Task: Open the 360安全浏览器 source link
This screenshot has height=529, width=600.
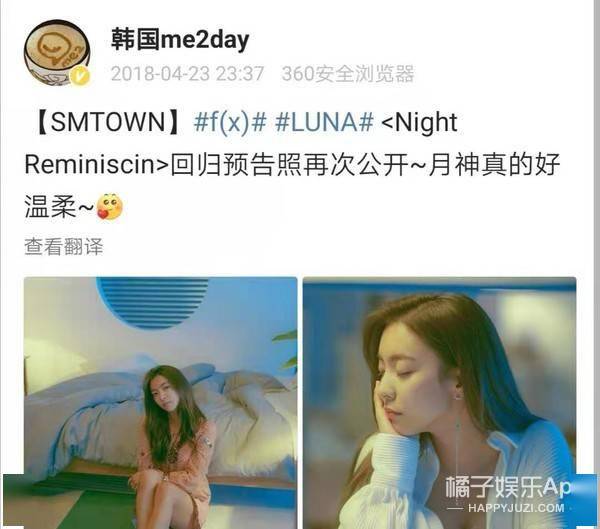Action: [x=348, y=73]
